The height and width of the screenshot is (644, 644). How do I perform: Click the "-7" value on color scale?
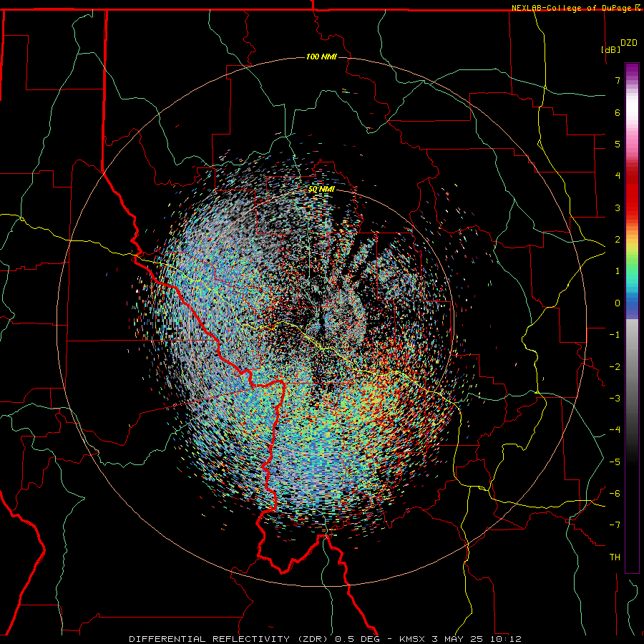(x=615, y=525)
